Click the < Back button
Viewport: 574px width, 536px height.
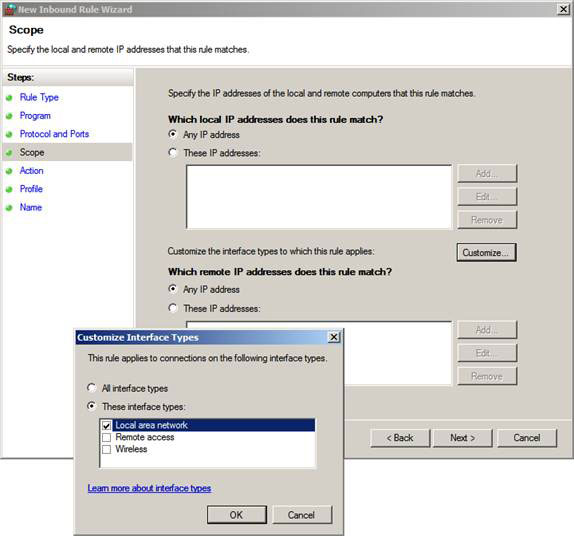400,438
